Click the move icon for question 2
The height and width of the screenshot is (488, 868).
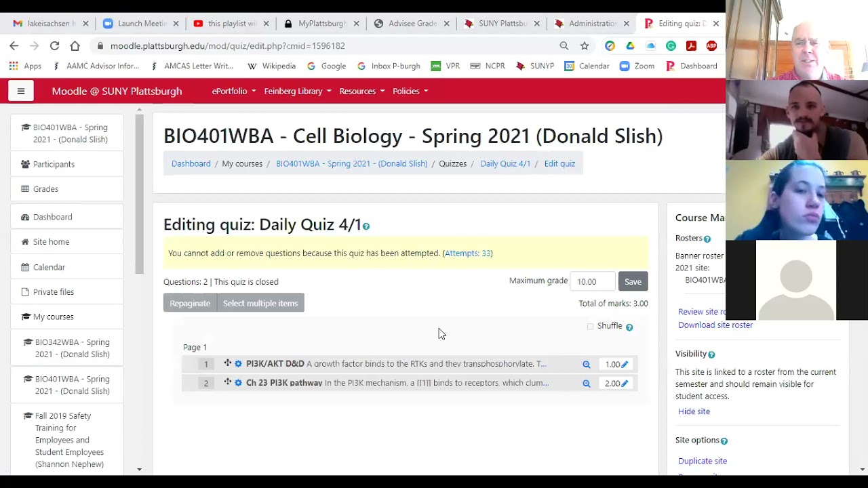click(x=227, y=382)
